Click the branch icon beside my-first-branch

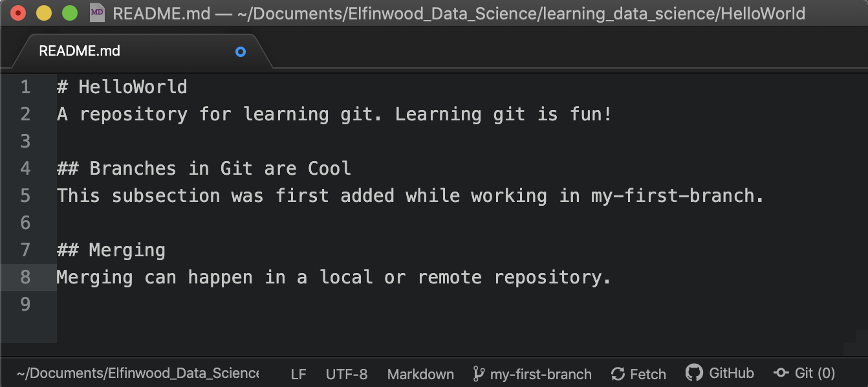point(479,374)
